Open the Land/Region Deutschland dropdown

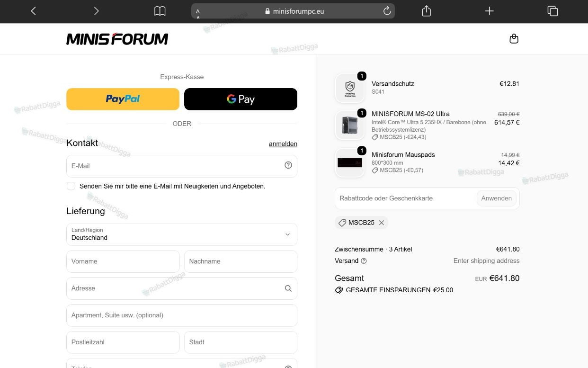pyautogui.click(x=182, y=234)
